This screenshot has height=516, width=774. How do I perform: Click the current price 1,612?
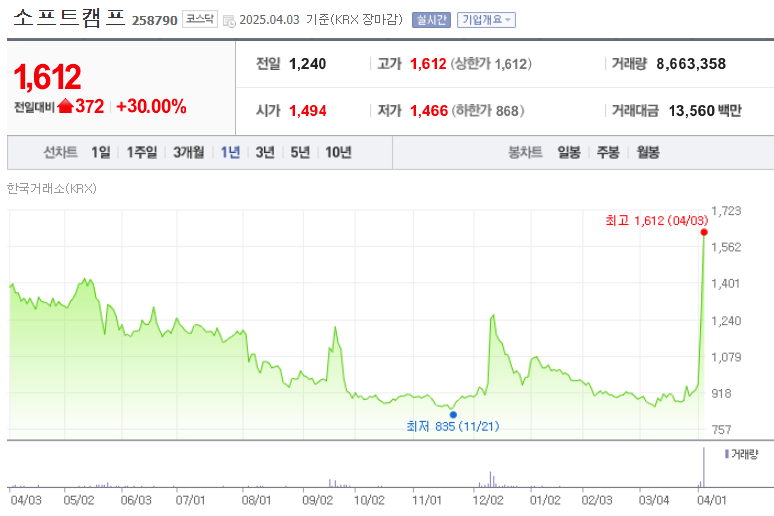click(47, 77)
